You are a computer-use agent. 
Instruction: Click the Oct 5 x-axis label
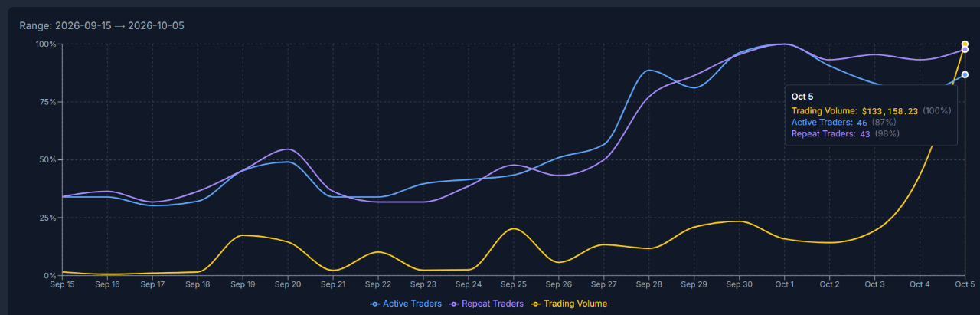tap(965, 284)
